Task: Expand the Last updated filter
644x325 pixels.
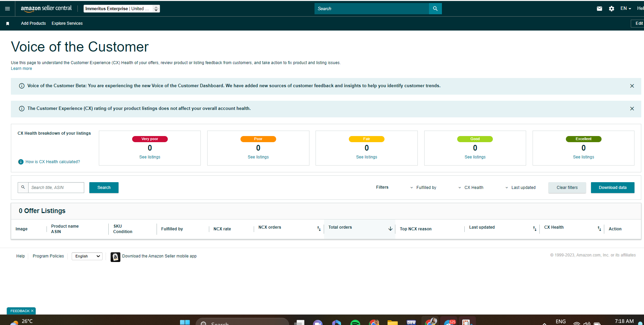Action: (x=520, y=188)
